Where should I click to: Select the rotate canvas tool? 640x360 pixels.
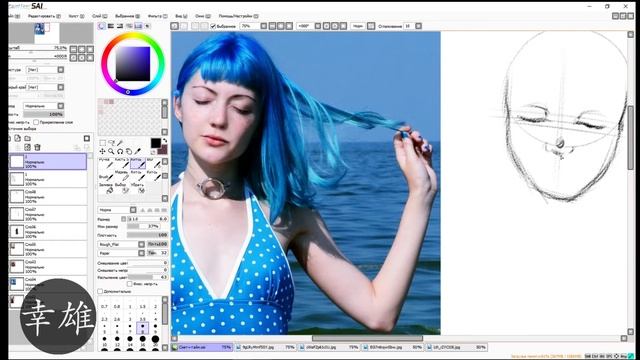tap(120, 151)
